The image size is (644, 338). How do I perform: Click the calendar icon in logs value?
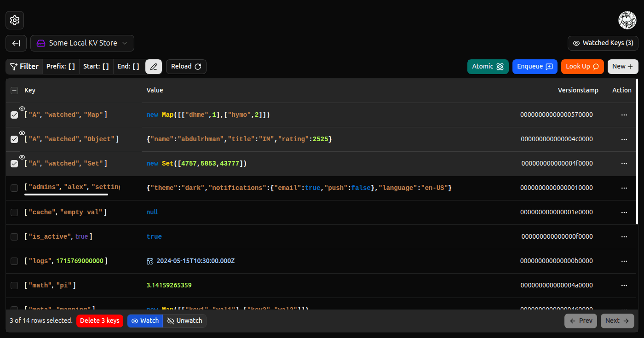pos(150,261)
